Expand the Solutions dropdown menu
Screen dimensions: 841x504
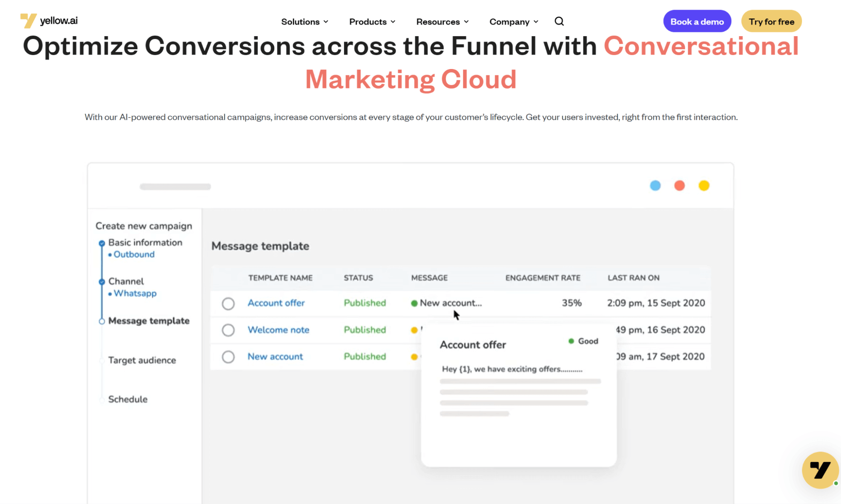pos(305,22)
